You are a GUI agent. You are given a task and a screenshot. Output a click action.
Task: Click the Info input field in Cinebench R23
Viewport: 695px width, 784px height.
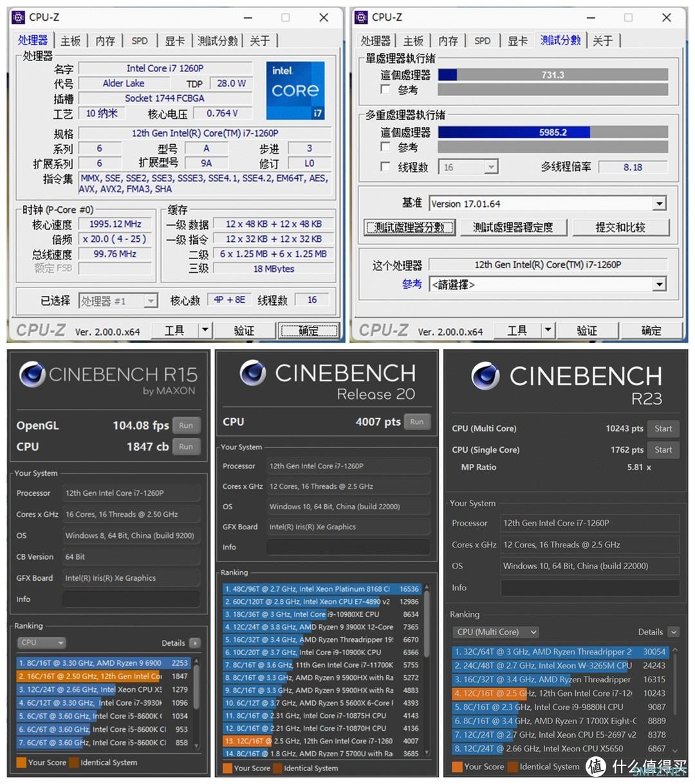[590, 587]
